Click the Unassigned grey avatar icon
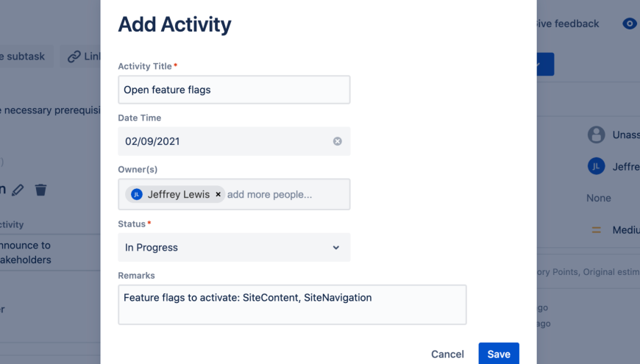Image resolution: width=640 pixels, height=364 pixels. click(596, 135)
